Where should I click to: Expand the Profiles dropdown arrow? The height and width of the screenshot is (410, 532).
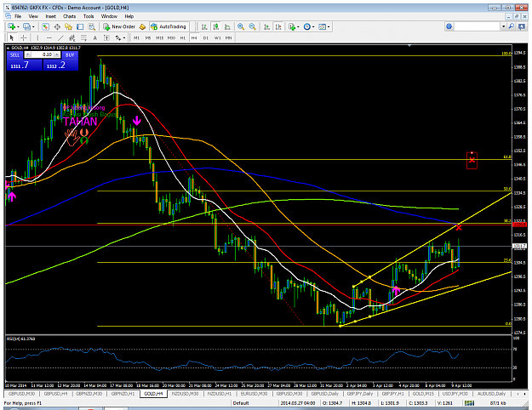[33, 26]
